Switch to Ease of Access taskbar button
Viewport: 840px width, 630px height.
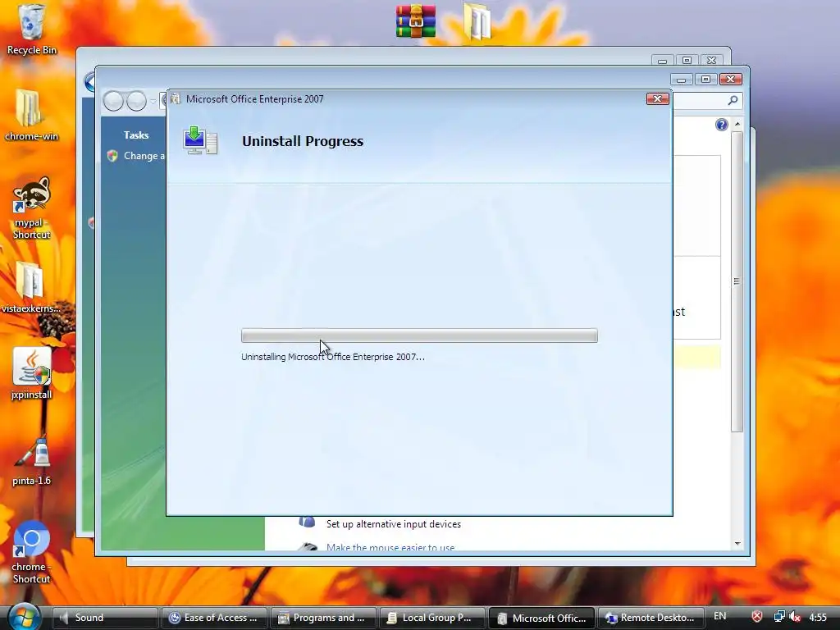click(215, 618)
